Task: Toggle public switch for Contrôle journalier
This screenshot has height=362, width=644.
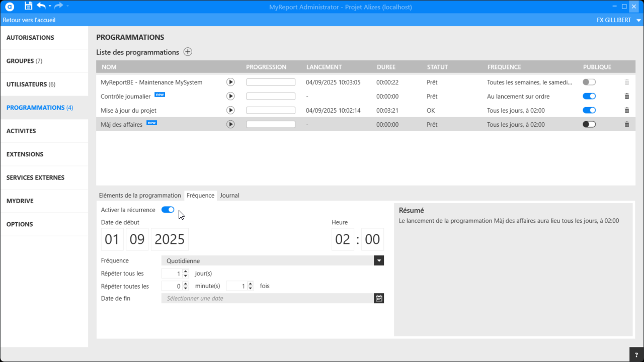Action: pos(589,96)
